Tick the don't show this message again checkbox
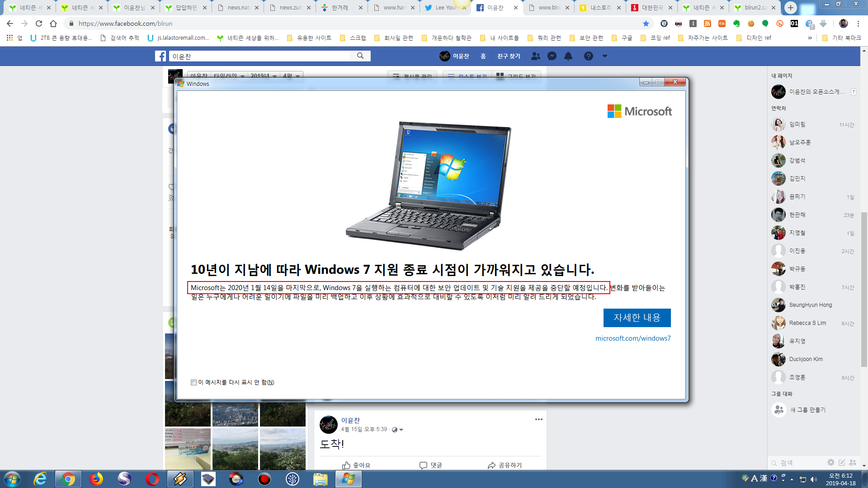This screenshot has height=488, width=868. (x=193, y=382)
